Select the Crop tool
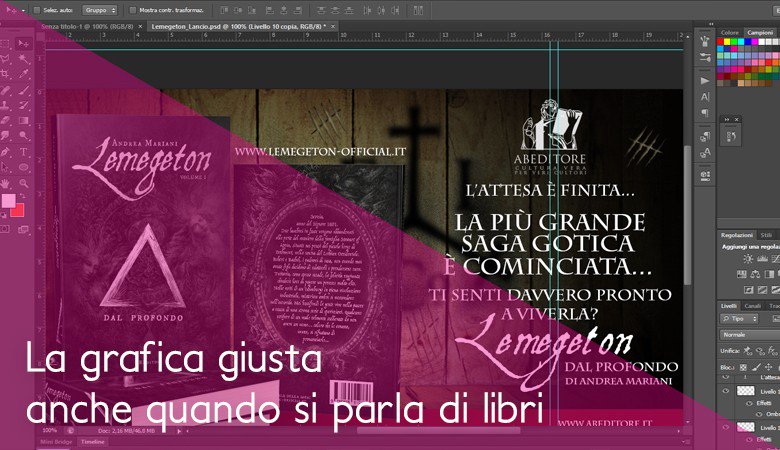 (x=5, y=75)
